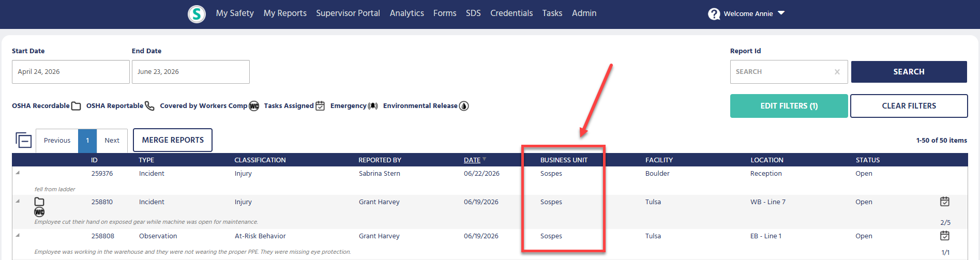Toggle the OSHA Recordable folder icon filter
Image resolution: width=980 pixels, height=260 pixels.
[76, 106]
